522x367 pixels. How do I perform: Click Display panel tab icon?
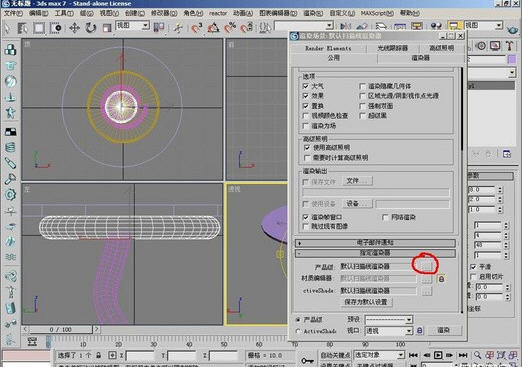(495, 46)
